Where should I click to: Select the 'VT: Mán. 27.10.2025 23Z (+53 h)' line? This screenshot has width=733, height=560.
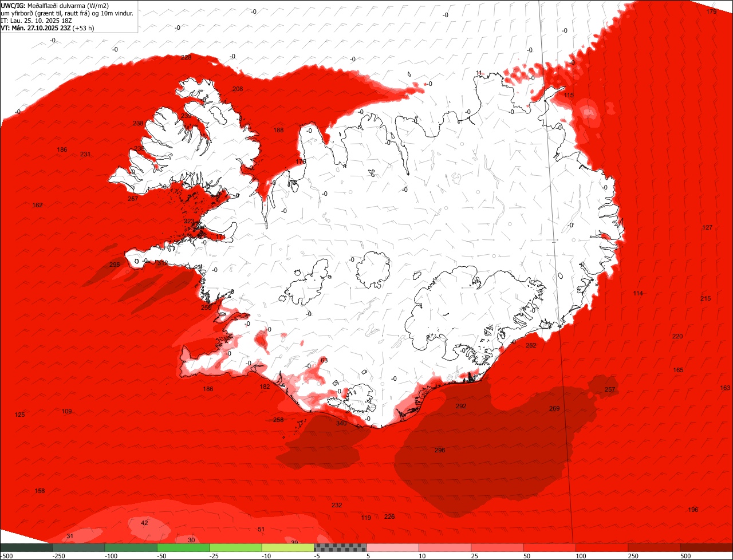(48, 28)
